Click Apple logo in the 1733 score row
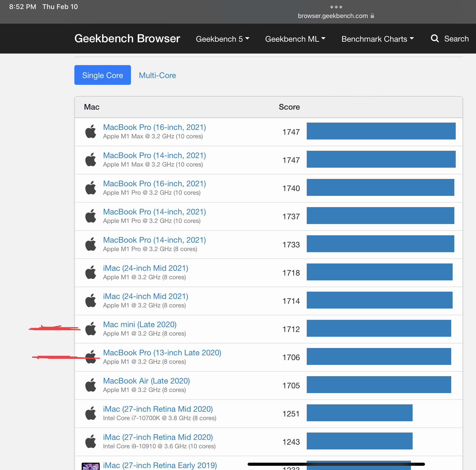Screen dimensions: 476x470 (x=91, y=244)
